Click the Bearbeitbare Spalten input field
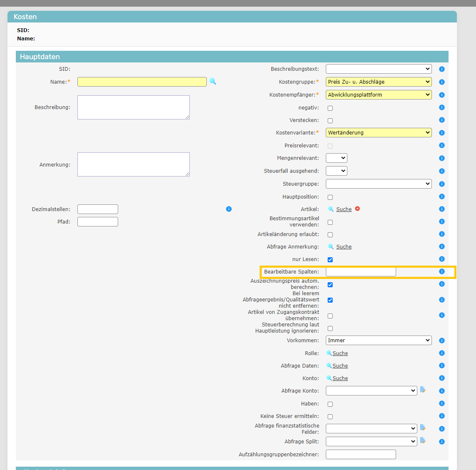The height and width of the screenshot is (470, 476). pos(361,272)
